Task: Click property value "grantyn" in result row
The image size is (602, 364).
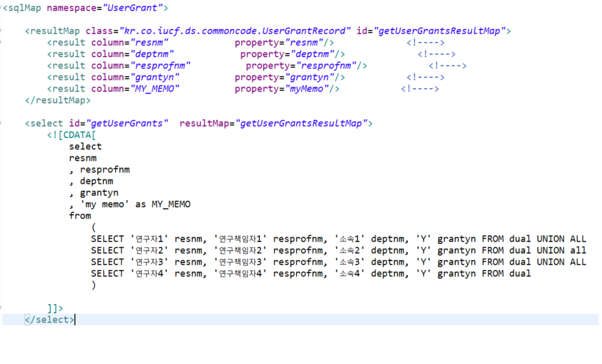Action: point(309,77)
